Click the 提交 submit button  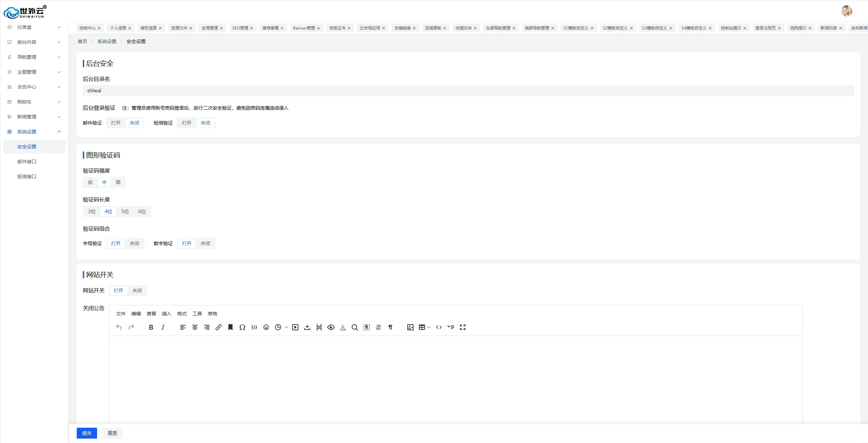pyautogui.click(x=87, y=433)
